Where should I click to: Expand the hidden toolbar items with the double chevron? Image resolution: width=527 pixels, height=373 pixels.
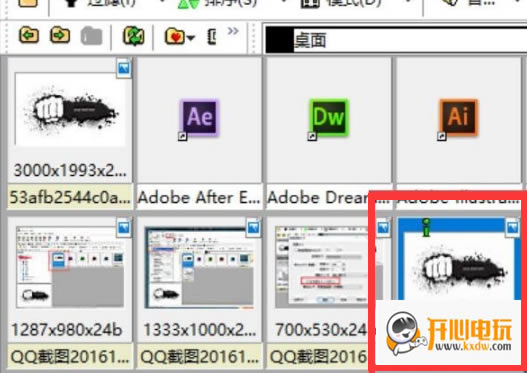[x=233, y=31]
